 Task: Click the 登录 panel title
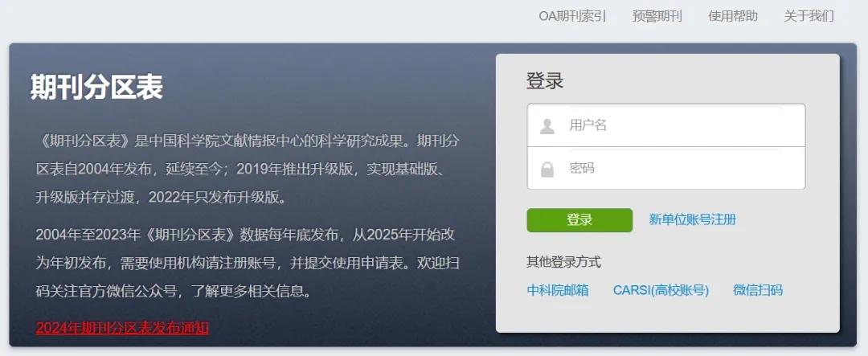pyautogui.click(x=545, y=81)
